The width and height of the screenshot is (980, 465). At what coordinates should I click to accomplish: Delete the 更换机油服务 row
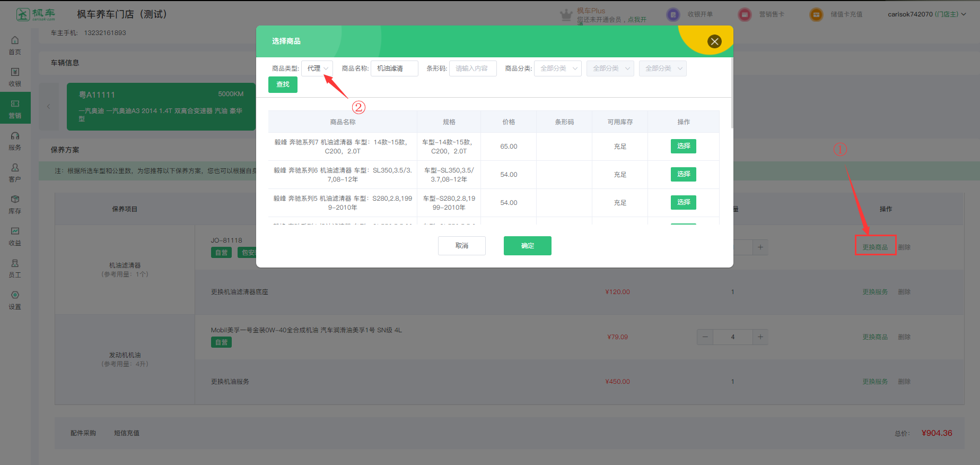904,382
